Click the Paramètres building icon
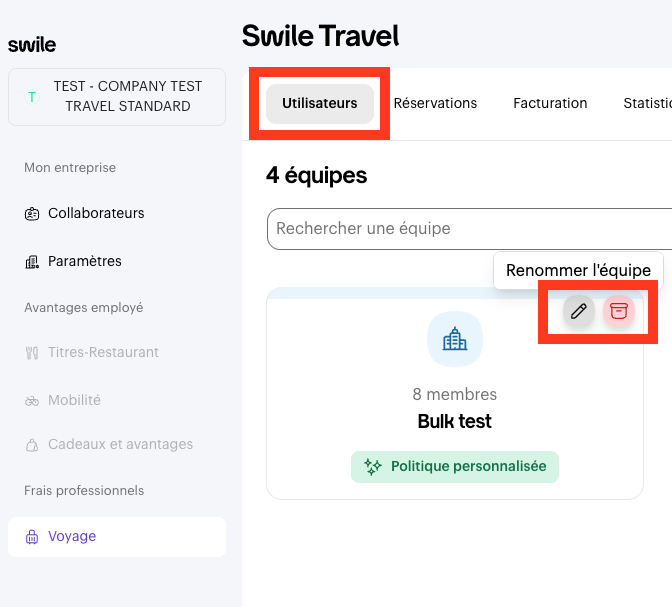Screen dimensions: 672x607 [x=32, y=262]
